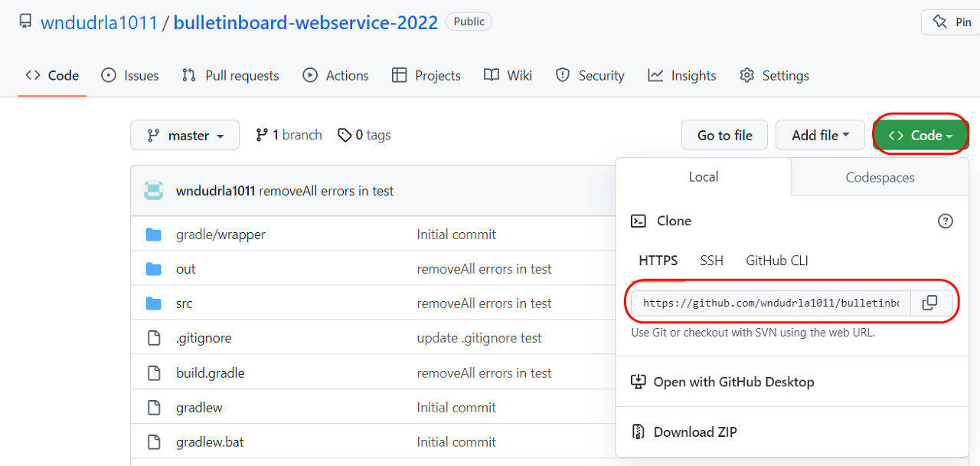The height and width of the screenshot is (466, 980).
Task: Select the Local tab in clone panel
Action: 704,177
